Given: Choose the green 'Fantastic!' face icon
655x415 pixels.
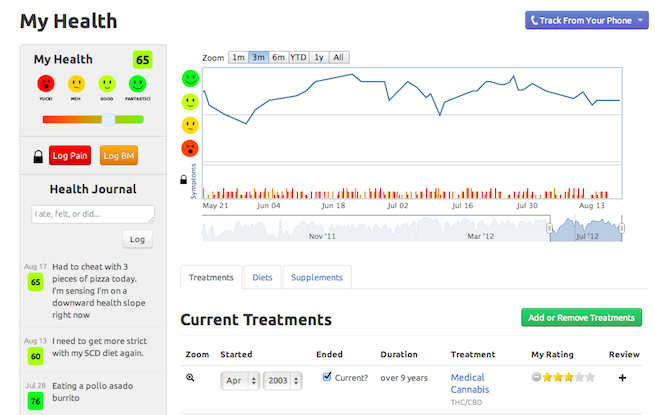Looking at the screenshot, I should coord(139,84).
